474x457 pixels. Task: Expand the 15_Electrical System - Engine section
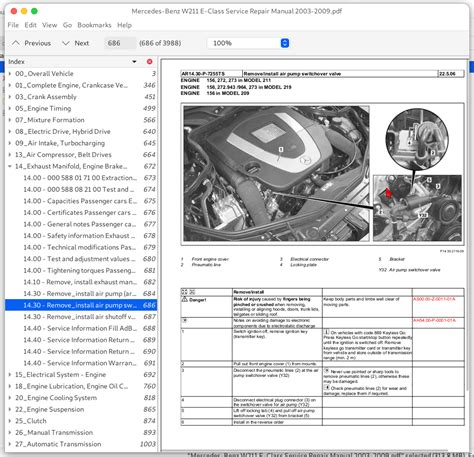(10, 374)
